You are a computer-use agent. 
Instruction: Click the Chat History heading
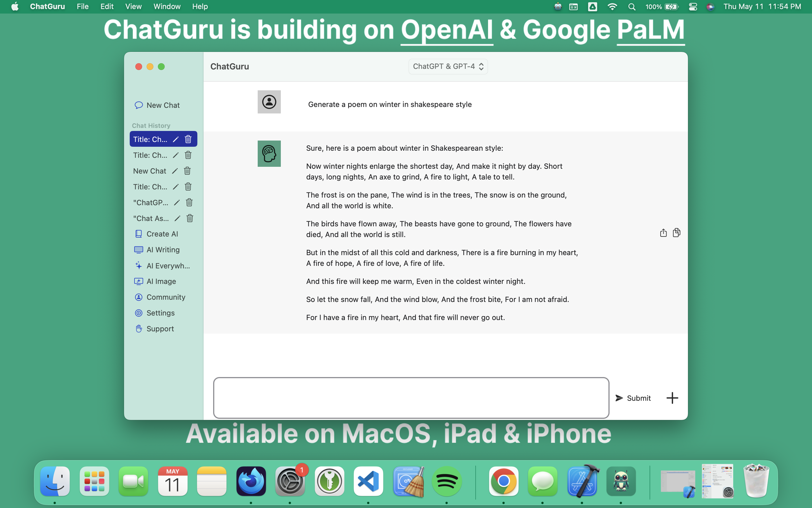coord(151,125)
